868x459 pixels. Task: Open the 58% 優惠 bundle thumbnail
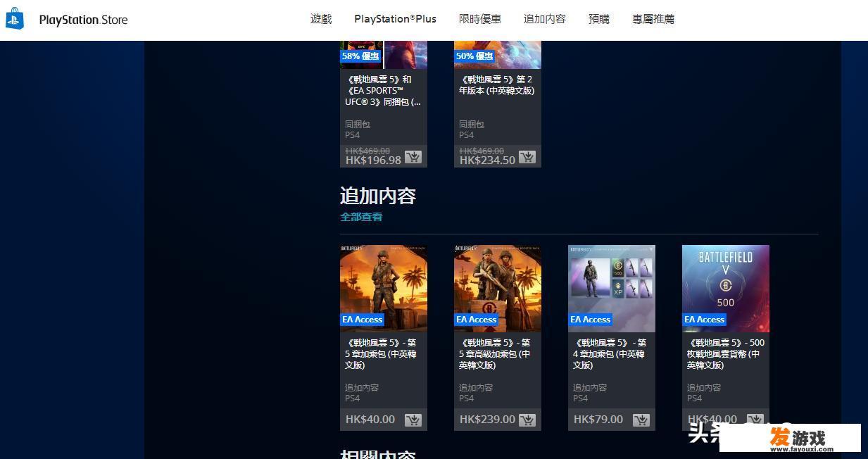[384, 55]
